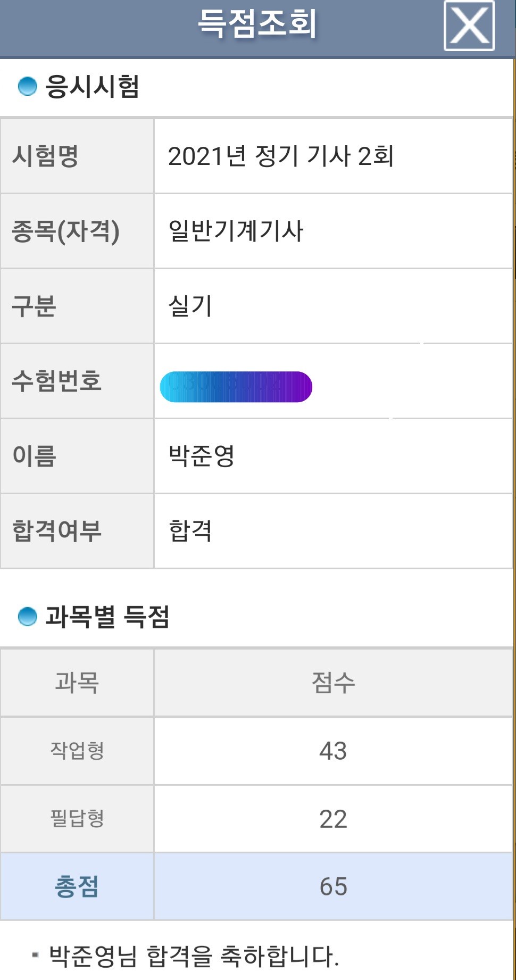Click the 점수 column header
516x980 pixels.
coord(333,683)
